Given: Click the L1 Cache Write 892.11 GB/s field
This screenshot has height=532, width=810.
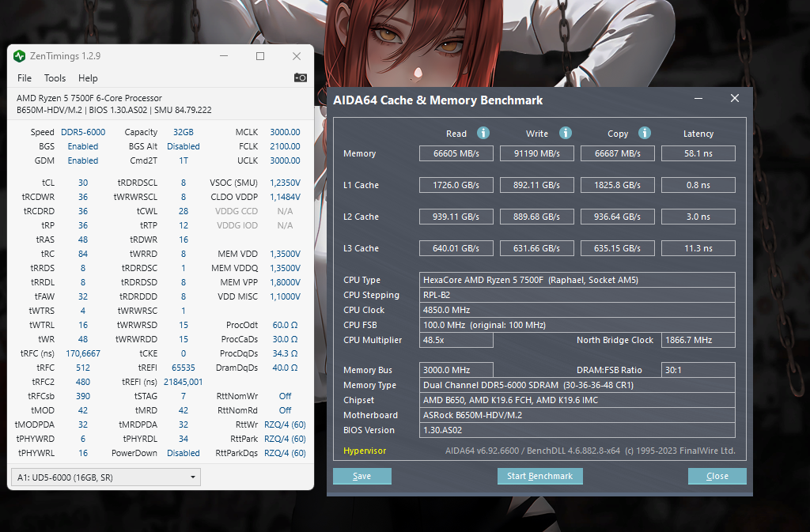Looking at the screenshot, I should tap(537, 185).
